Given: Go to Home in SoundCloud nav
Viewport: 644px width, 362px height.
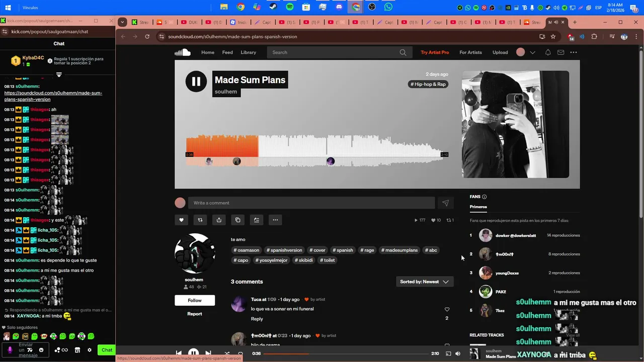Looking at the screenshot, I should coord(208,52).
